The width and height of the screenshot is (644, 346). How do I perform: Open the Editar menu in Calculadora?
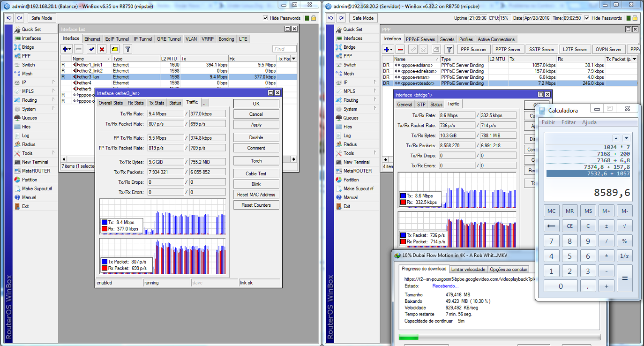pyautogui.click(x=569, y=122)
